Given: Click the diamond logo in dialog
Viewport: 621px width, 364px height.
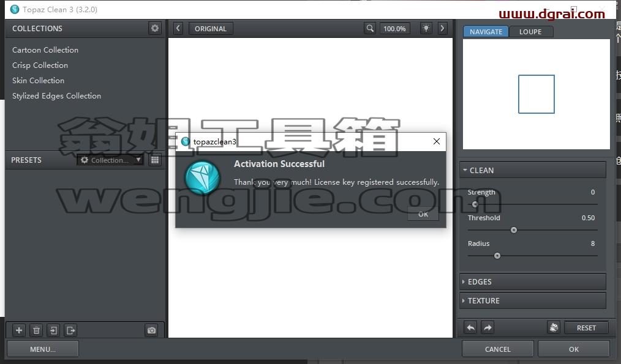Looking at the screenshot, I should point(202,177).
